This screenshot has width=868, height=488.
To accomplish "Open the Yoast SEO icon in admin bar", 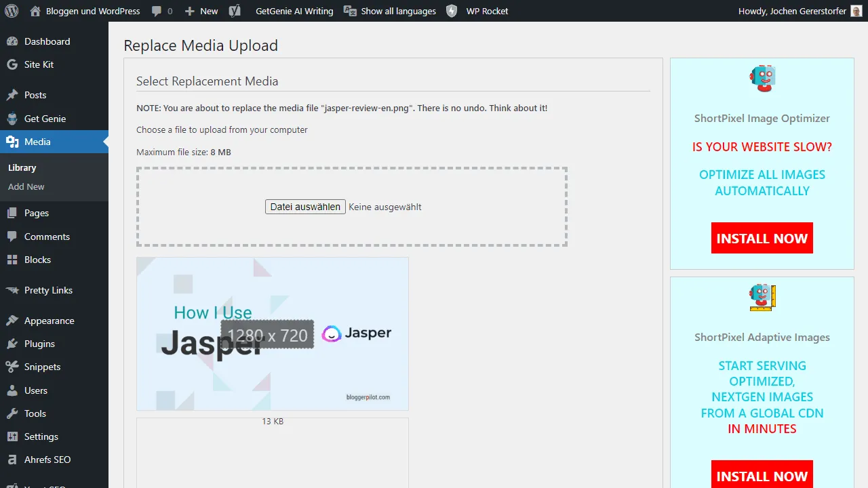I will pyautogui.click(x=235, y=11).
